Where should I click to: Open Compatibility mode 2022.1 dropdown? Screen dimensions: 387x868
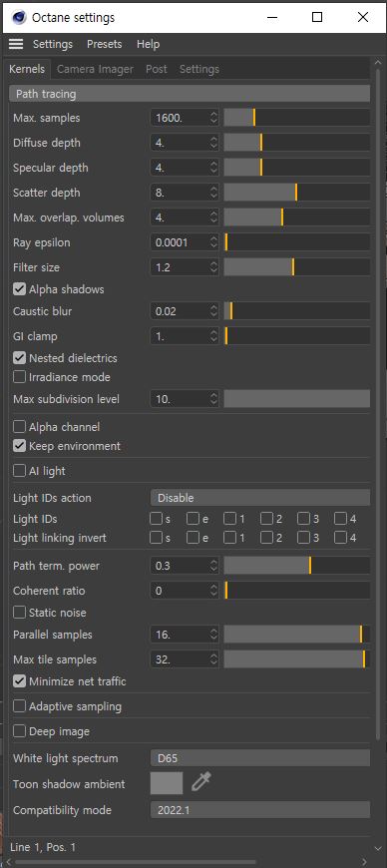(260, 810)
